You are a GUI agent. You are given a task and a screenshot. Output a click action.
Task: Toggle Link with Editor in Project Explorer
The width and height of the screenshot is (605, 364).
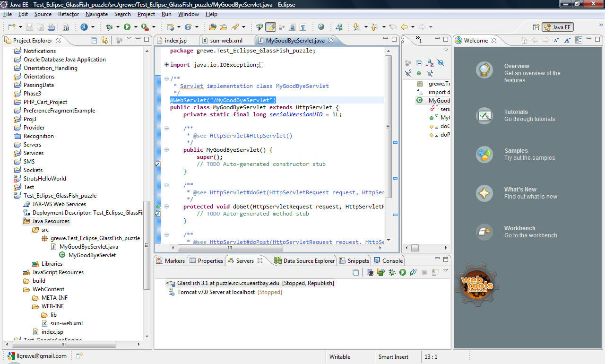[x=104, y=40]
